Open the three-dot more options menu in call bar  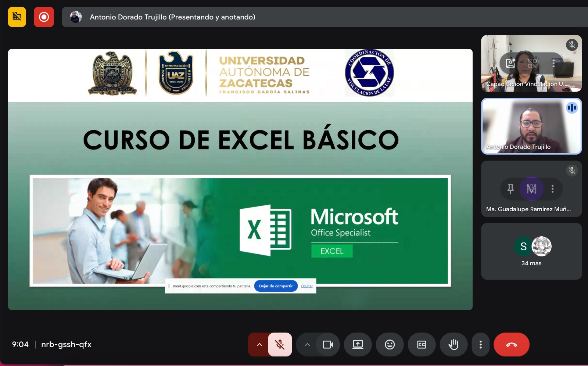pyautogui.click(x=480, y=344)
